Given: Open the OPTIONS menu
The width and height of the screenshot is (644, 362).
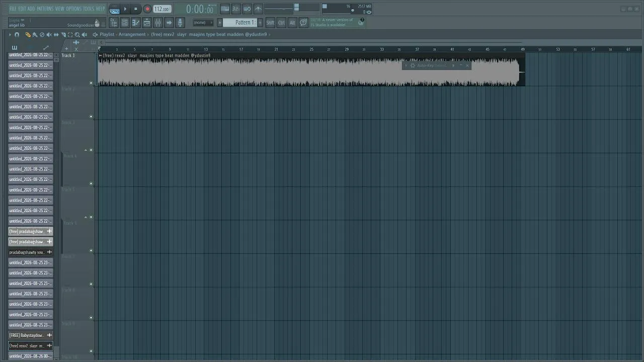Looking at the screenshot, I should click(x=73, y=9).
